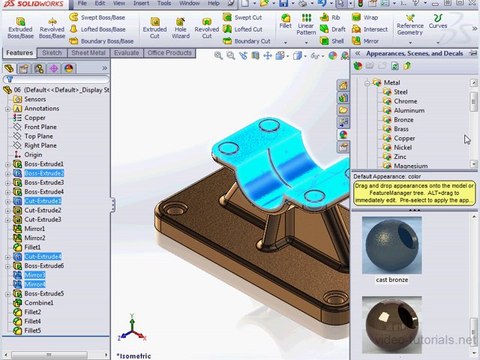Select the Extruded Cut tool
The width and height of the screenshot is (480, 360).
pos(155,28)
